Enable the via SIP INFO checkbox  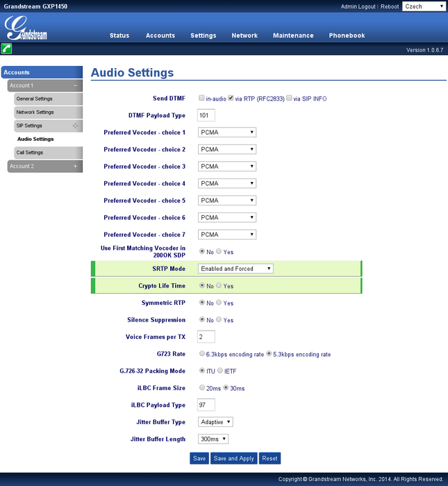[x=289, y=98]
